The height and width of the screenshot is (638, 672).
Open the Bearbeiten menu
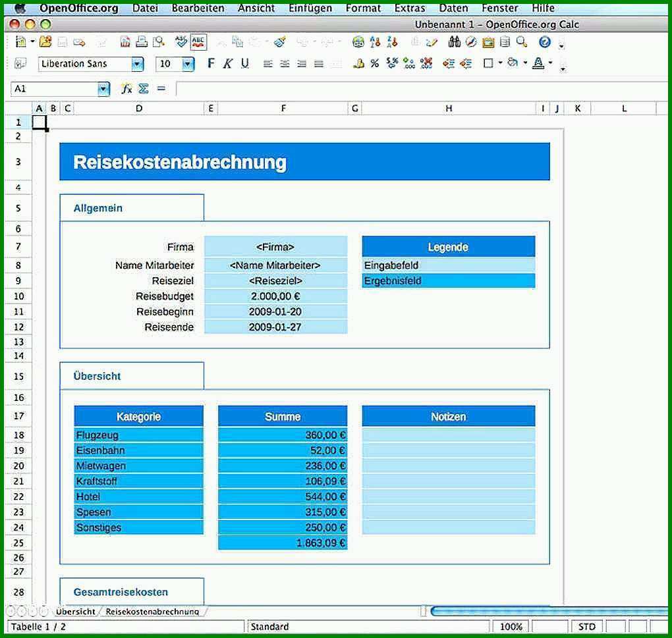[198, 8]
